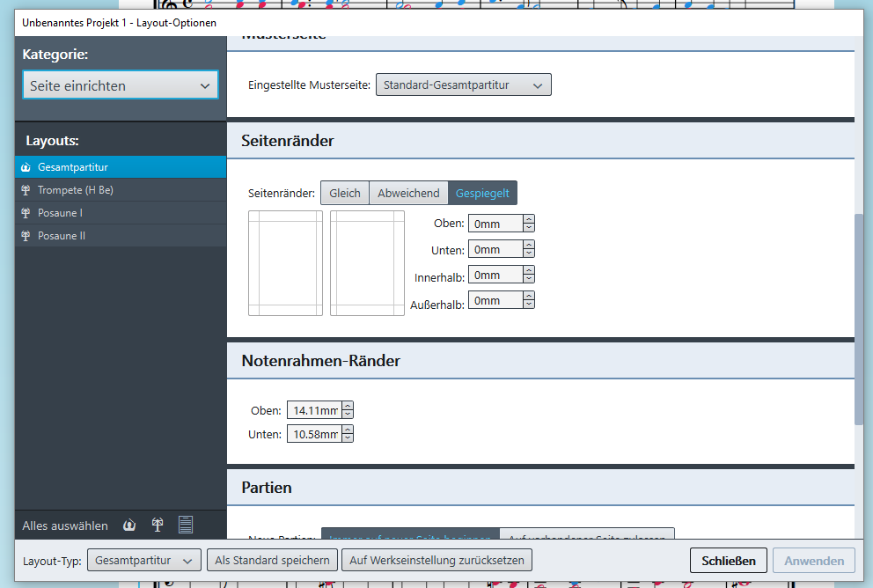This screenshot has height=588, width=873.
Task: Choose Abweichend for Seitenränder
Action: coord(408,193)
